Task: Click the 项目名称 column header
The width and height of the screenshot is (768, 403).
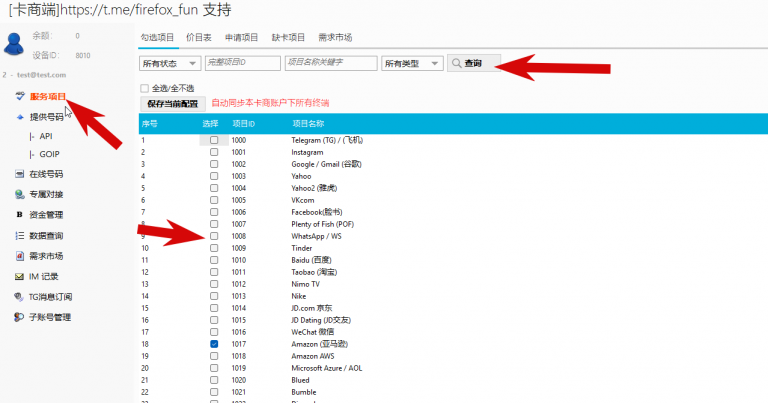Action: [x=308, y=124]
